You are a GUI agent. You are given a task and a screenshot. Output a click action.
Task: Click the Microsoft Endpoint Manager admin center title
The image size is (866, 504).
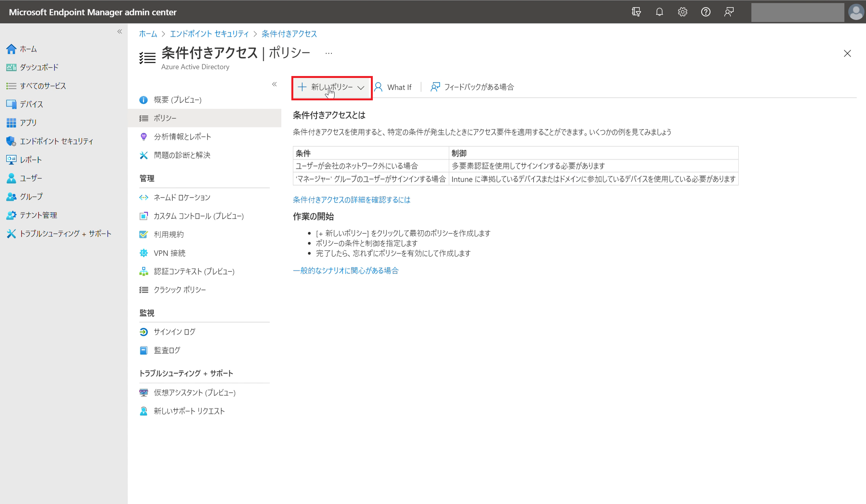pyautogui.click(x=93, y=12)
